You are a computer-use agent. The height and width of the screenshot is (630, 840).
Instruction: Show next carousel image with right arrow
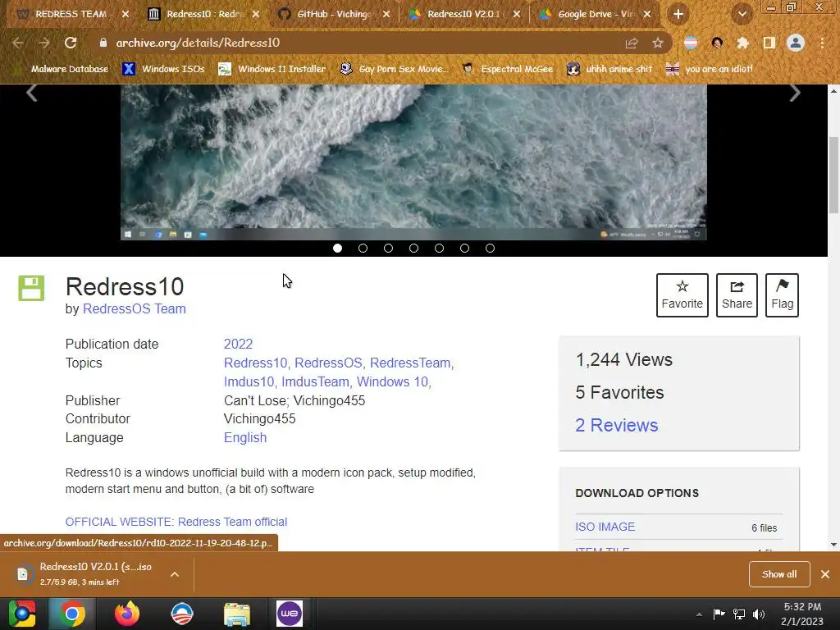click(795, 93)
